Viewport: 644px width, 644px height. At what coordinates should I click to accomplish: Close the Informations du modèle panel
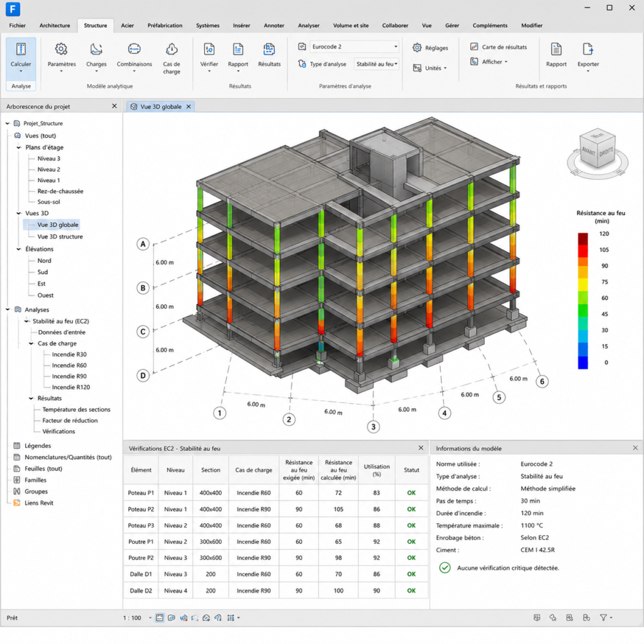635,448
